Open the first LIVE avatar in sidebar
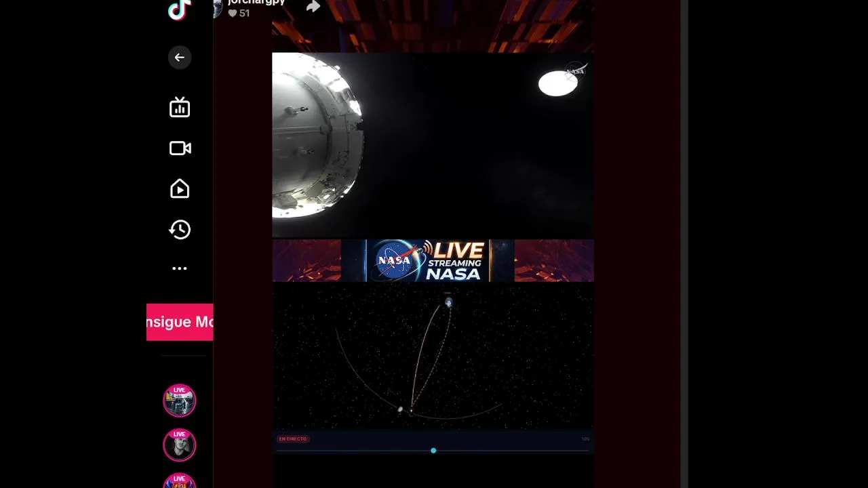This screenshot has width=868, height=488. click(180, 401)
